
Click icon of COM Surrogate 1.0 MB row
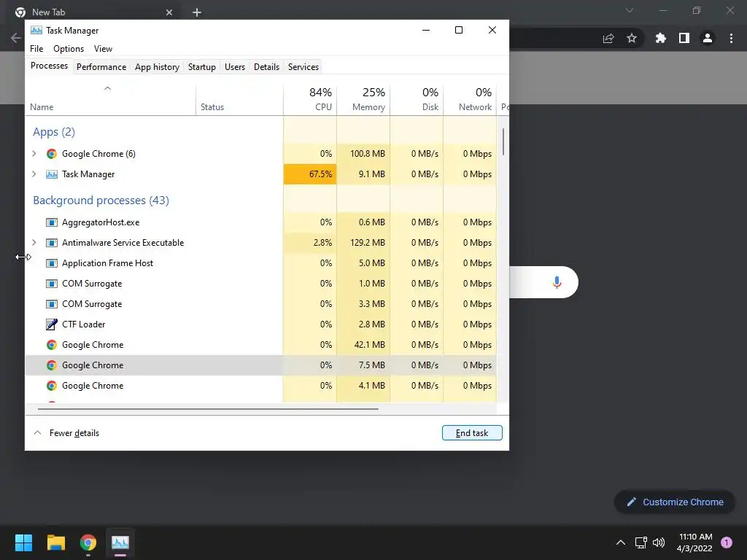pos(52,284)
